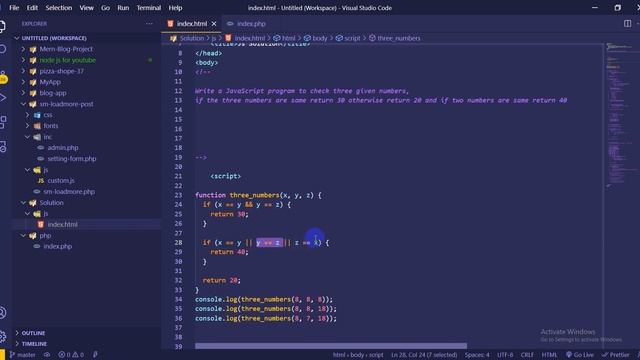The image size is (640, 360).
Task: Open the Accounts icon in activity bar
Action: coord(2,313)
